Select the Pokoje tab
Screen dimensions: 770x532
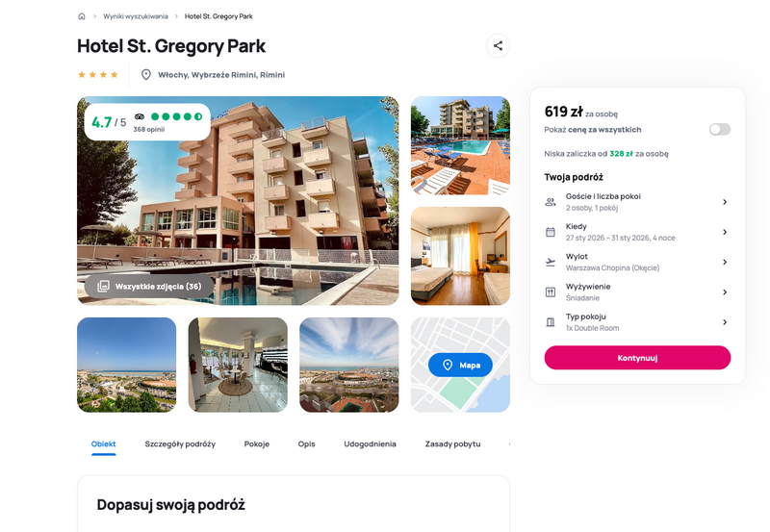257,444
